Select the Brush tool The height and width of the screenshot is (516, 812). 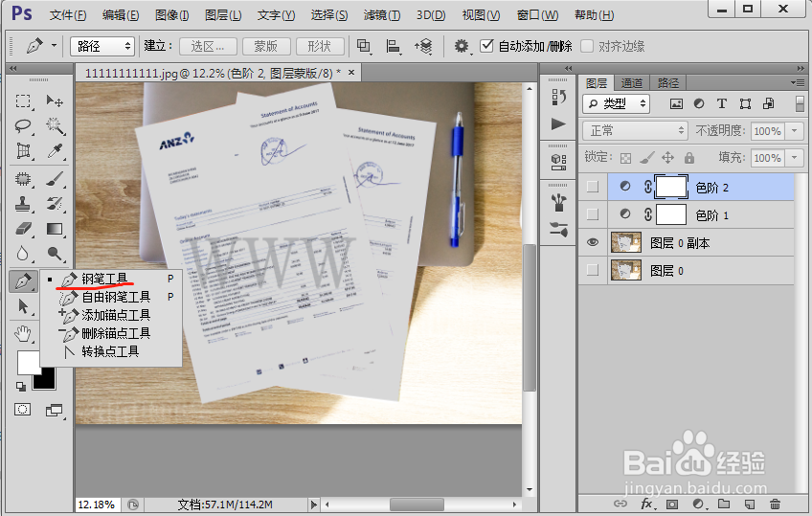click(55, 179)
